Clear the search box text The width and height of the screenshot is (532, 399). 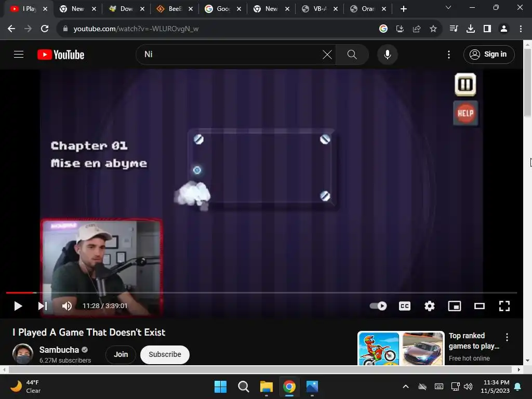point(327,54)
